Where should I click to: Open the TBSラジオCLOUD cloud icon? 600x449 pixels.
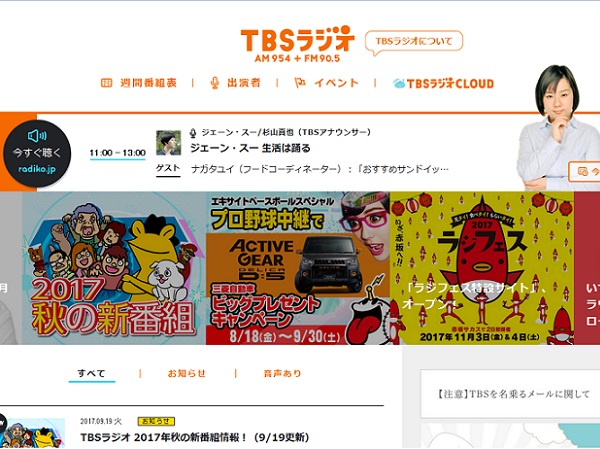click(x=399, y=83)
